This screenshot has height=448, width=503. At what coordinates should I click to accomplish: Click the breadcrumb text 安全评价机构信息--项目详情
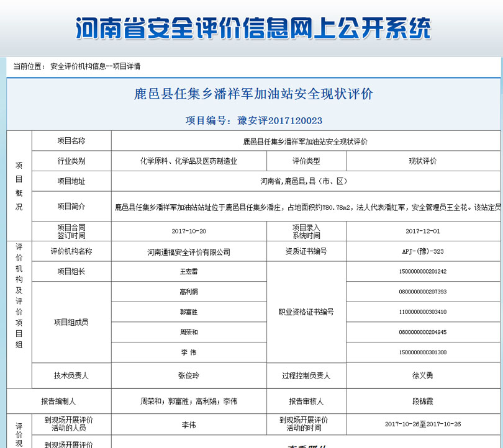point(95,66)
